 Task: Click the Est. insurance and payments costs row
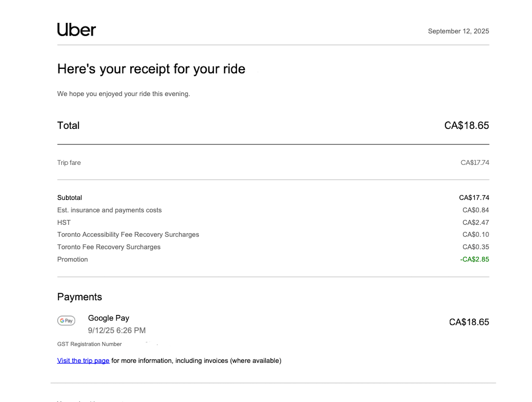tap(110, 210)
